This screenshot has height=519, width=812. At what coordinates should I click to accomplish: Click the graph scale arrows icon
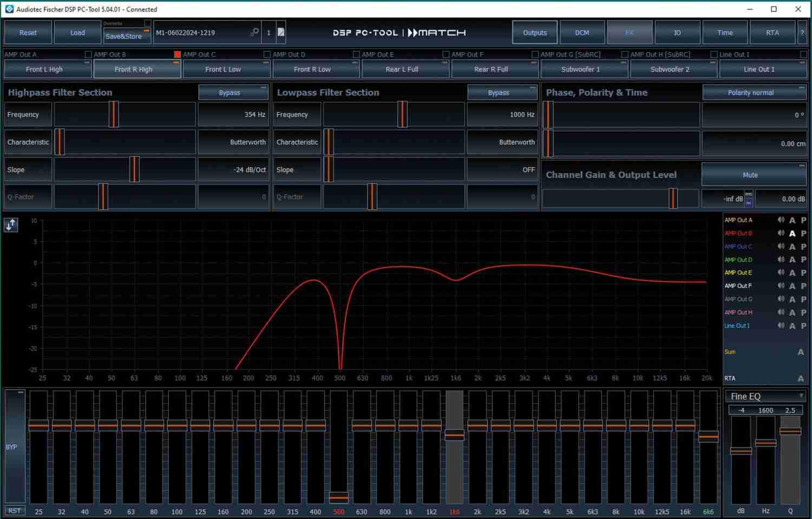[11, 225]
